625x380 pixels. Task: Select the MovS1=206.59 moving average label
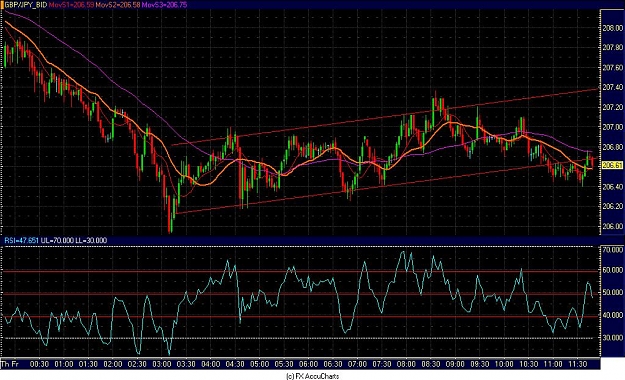tap(71, 5)
